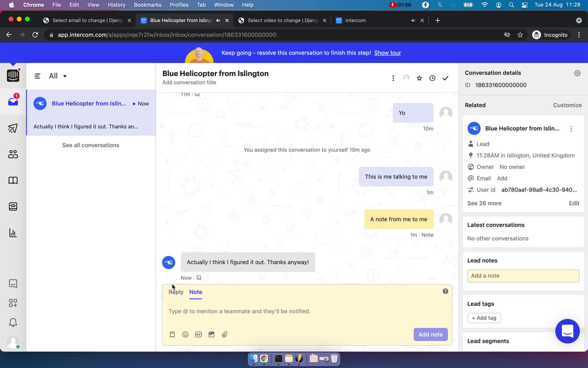Viewport: 588px width, 368px height.
Task: Click See 26 more contact details link
Action: pos(484,203)
